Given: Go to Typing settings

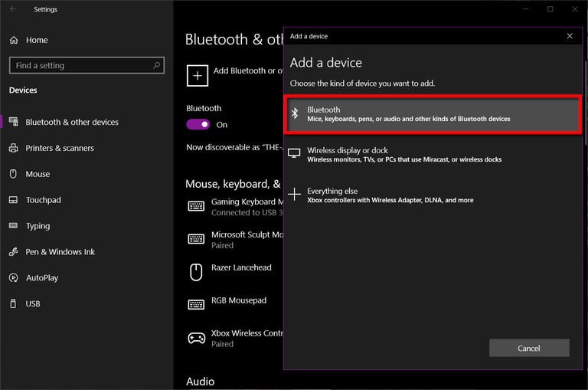Looking at the screenshot, I should [x=38, y=226].
